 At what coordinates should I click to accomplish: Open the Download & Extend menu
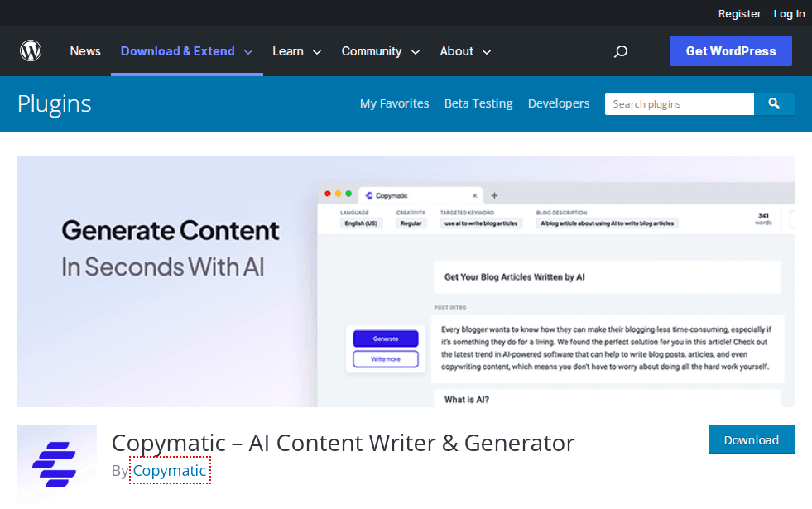click(x=178, y=51)
